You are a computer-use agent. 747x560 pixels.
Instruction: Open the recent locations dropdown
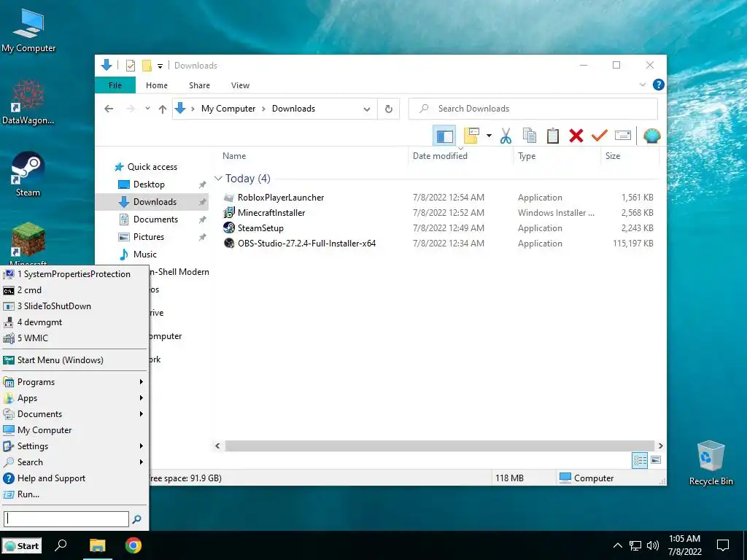pyautogui.click(x=147, y=109)
